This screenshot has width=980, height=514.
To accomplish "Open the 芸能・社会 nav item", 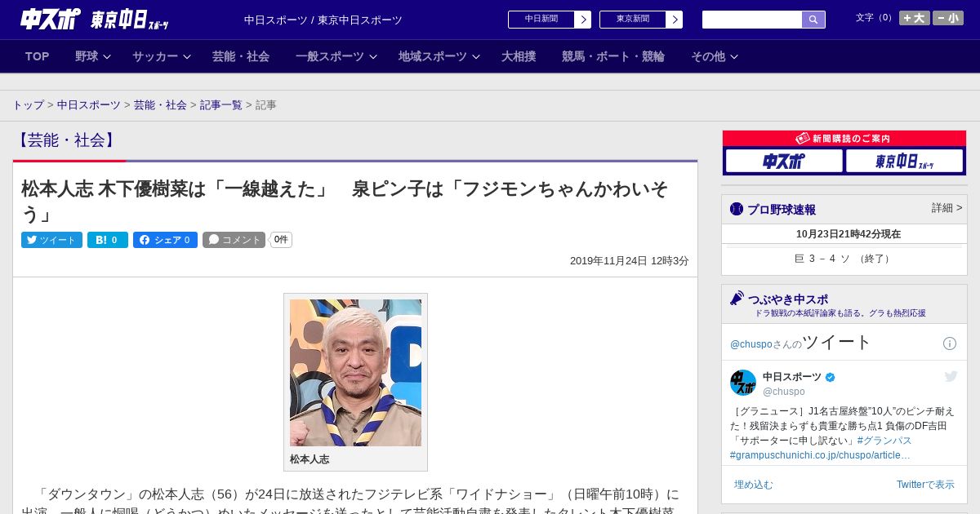I will pos(241,56).
